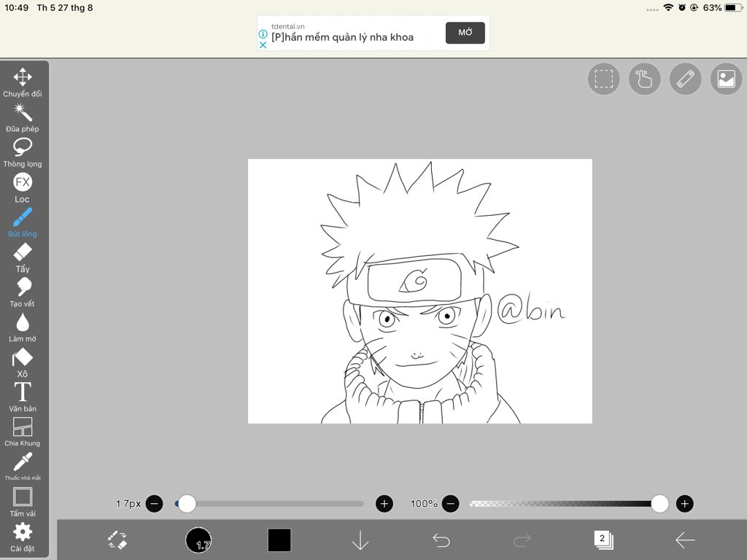This screenshot has height=560, width=747.
Task: Increase brush thickness plus button
Action: click(x=384, y=503)
